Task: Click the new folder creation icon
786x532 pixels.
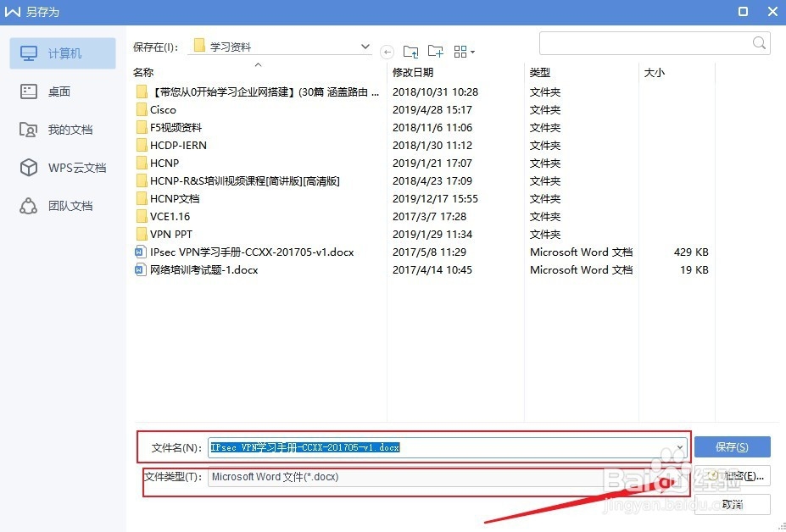Action: click(435, 51)
